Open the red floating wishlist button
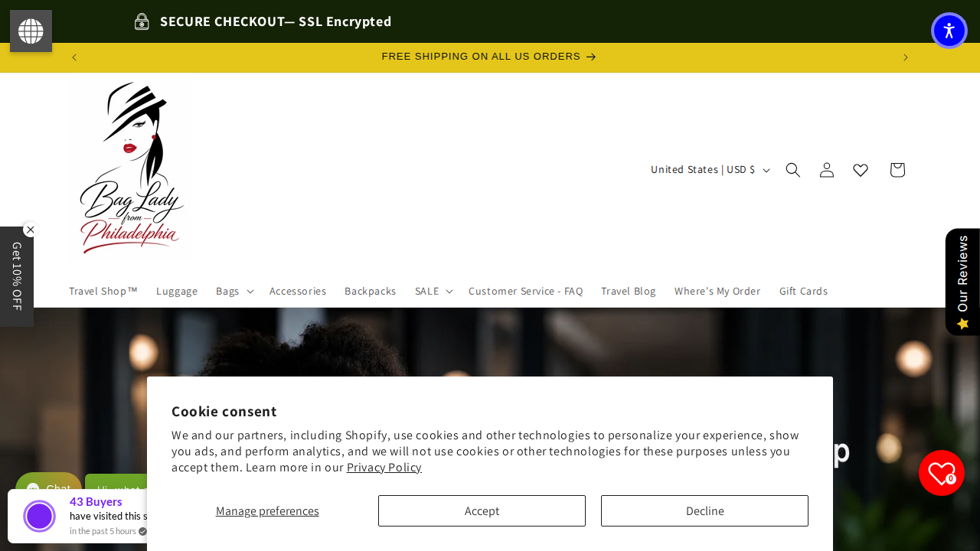 942,473
